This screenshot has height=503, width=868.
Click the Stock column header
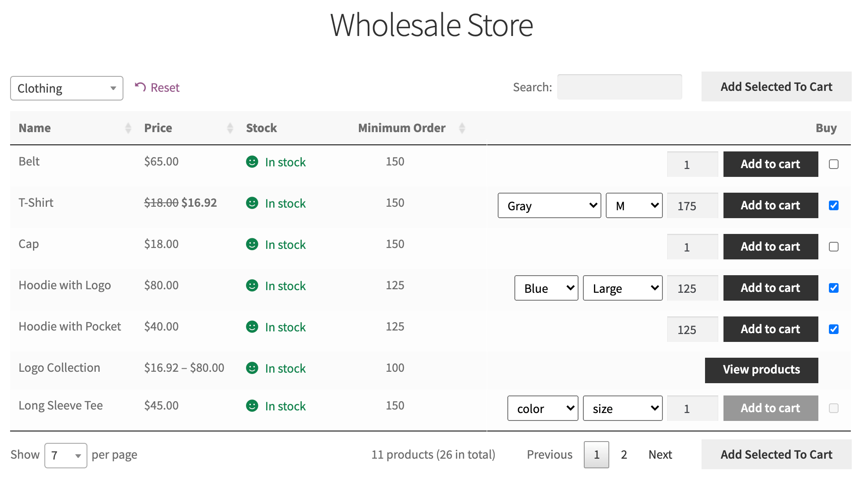(261, 128)
